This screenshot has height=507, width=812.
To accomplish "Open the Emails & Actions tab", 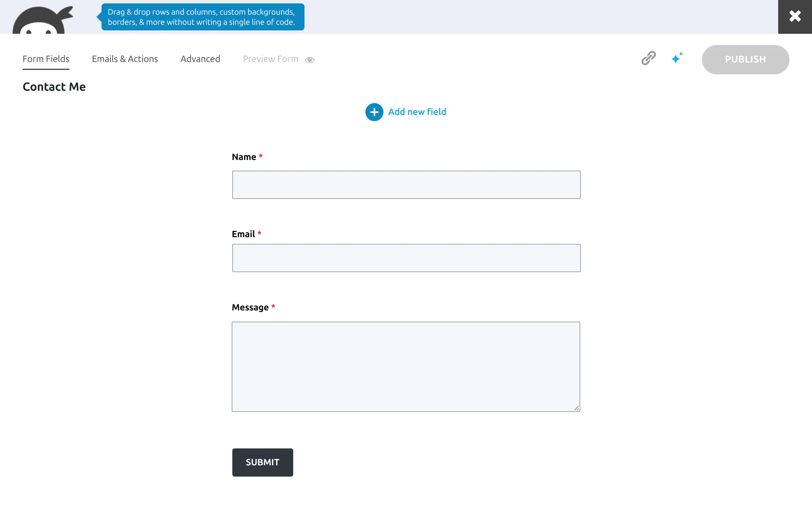I will 125,59.
